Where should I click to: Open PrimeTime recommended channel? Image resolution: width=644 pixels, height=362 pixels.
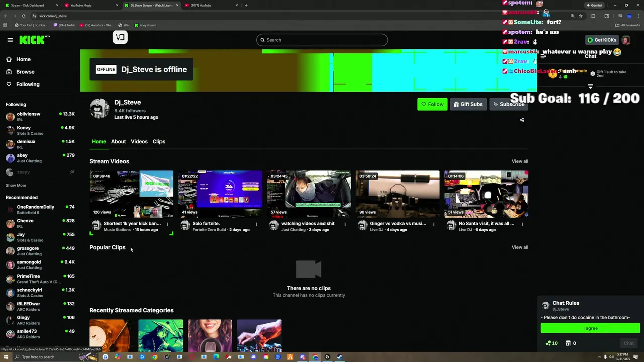click(40, 279)
